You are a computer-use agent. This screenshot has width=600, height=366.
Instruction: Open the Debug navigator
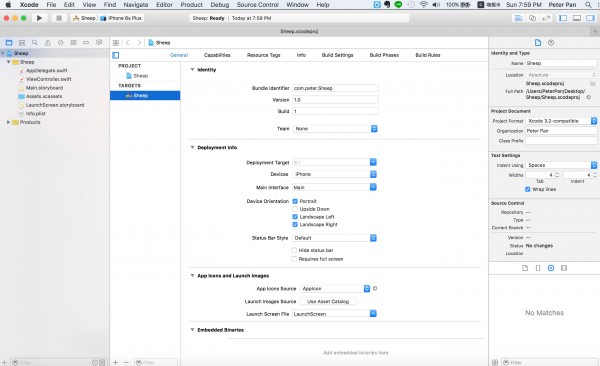coord(73,42)
